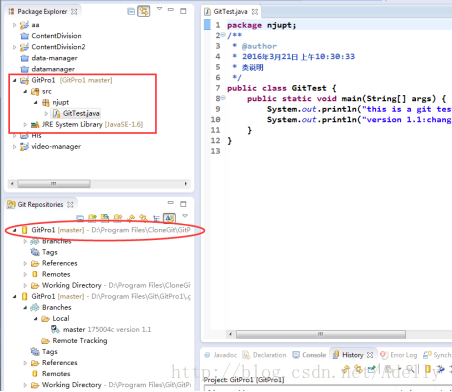Collapse the Javadoc comment on line 2
The image size is (452, 392).
pos(223,35)
